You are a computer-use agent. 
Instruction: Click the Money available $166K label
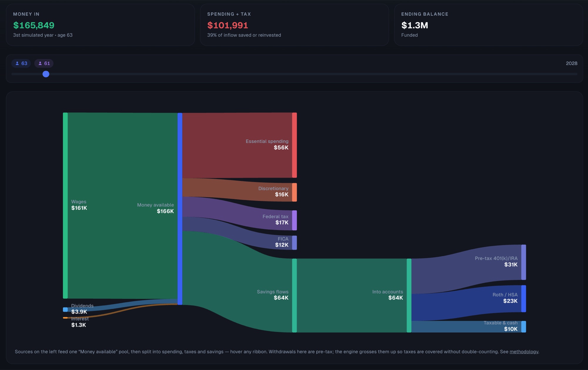(x=156, y=208)
